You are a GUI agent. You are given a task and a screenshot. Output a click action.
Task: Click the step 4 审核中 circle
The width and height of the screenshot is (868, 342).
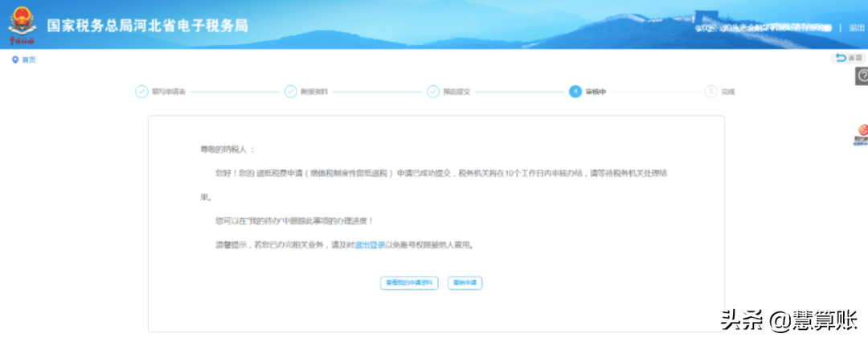[575, 92]
